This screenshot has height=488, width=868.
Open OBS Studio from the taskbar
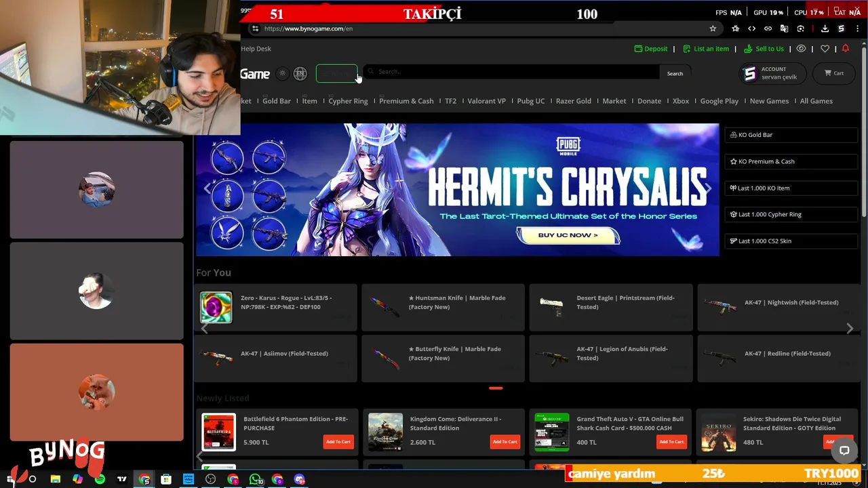pos(211,479)
